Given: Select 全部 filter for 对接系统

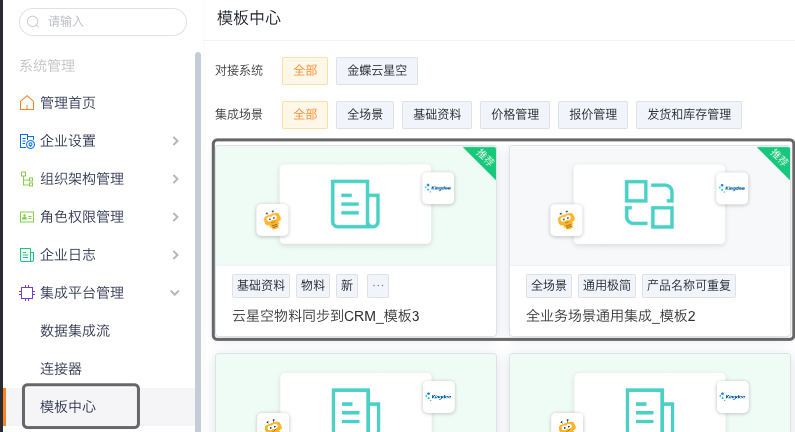Looking at the screenshot, I should pos(305,70).
